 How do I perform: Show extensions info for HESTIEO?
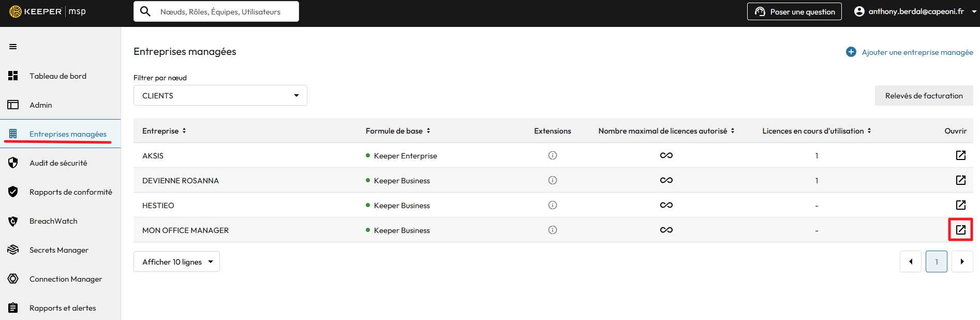[x=553, y=205]
